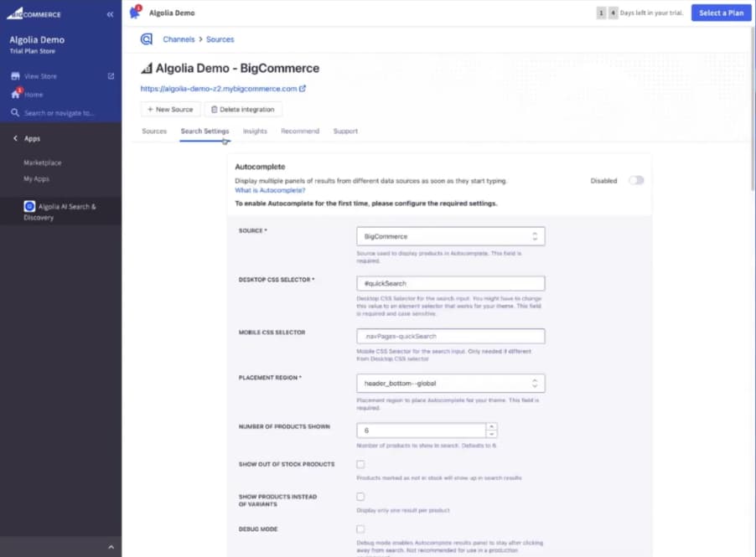Check Show Products Instead of Variants checkbox

pos(360,497)
